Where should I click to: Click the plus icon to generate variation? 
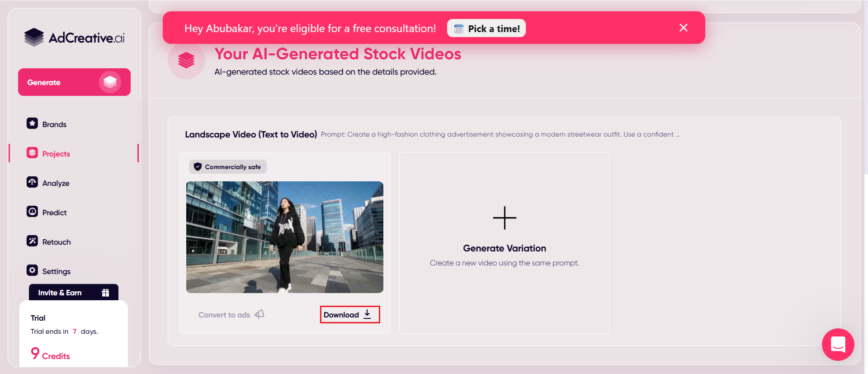coord(505,218)
